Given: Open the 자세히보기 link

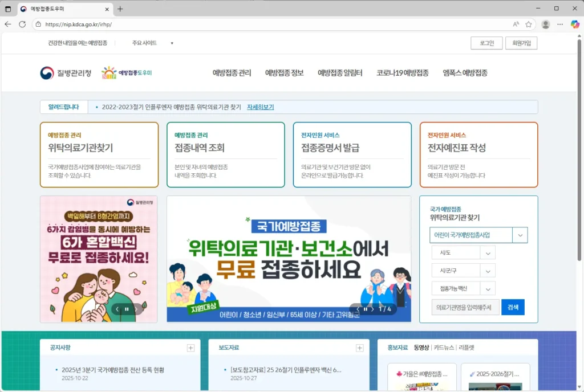Looking at the screenshot, I should point(260,107).
